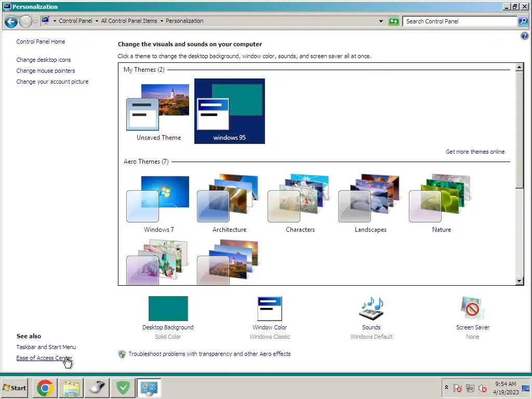Open the Window Color icon

[270, 309]
